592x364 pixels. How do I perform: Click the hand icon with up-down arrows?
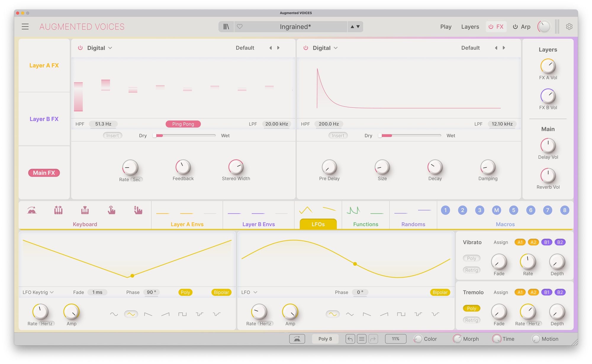[x=138, y=210]
